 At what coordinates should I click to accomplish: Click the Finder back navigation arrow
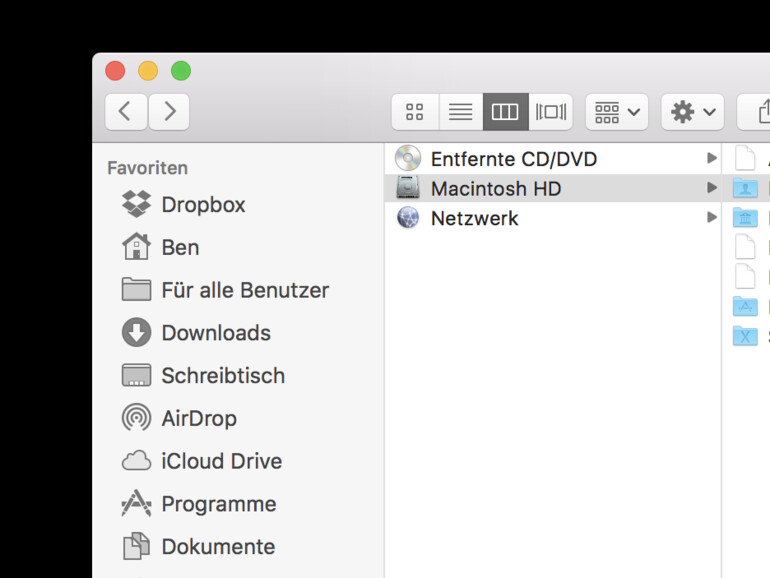(x=126, y=112)
